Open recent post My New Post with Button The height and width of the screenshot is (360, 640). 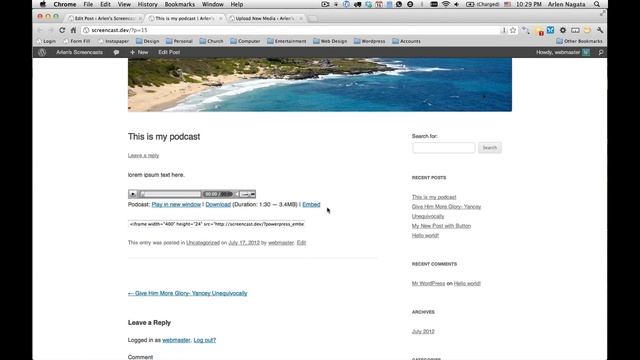(x=441, y=226)
